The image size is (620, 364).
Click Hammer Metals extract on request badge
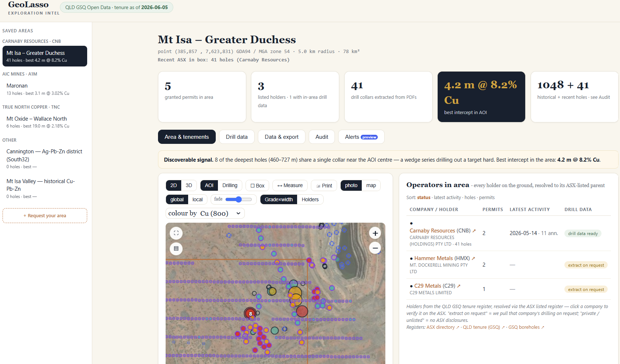(586, 265)
